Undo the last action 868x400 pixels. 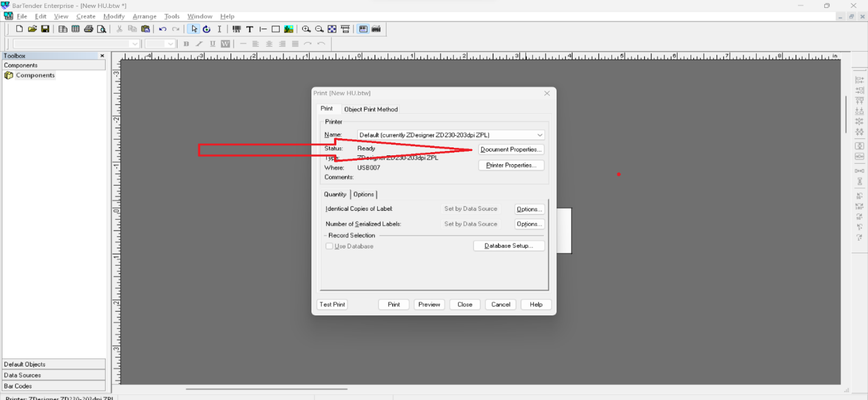tap(162, 29)
